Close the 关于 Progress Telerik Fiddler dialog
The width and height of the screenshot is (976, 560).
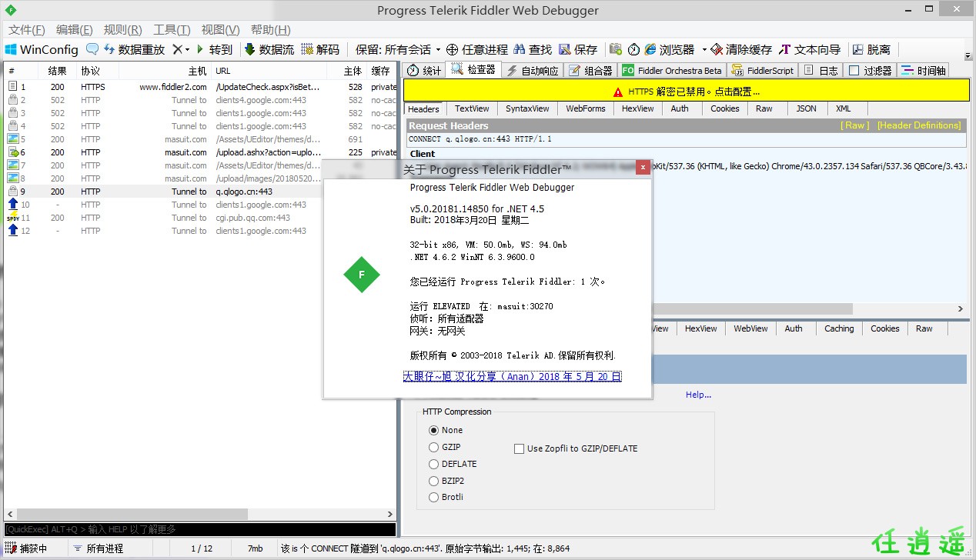(x=643, y=168)
